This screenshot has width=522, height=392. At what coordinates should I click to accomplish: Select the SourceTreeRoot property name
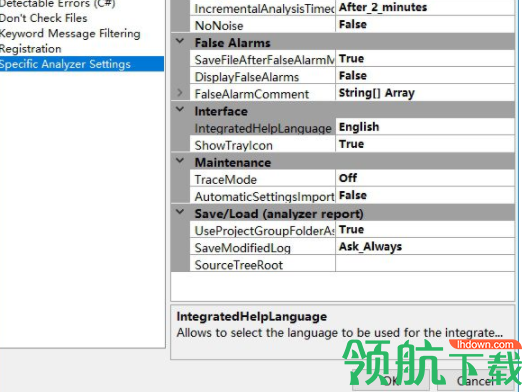pyautogui.click(x=263, y=265)
